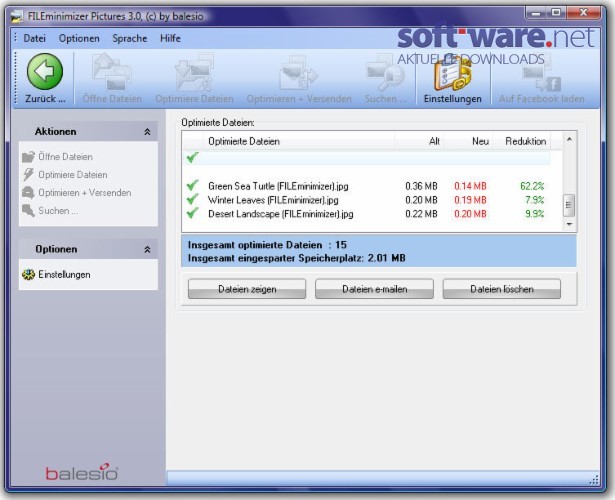Open the Optionen menu
Image resolution: width=615 pixels, height=500 pixels.
79,38
